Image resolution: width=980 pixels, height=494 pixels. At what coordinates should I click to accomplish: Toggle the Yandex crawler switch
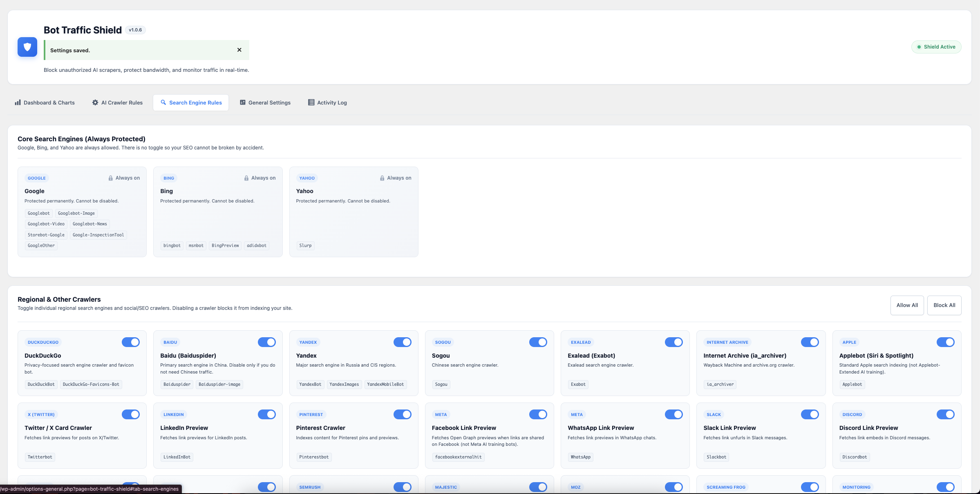pos(403,342)
